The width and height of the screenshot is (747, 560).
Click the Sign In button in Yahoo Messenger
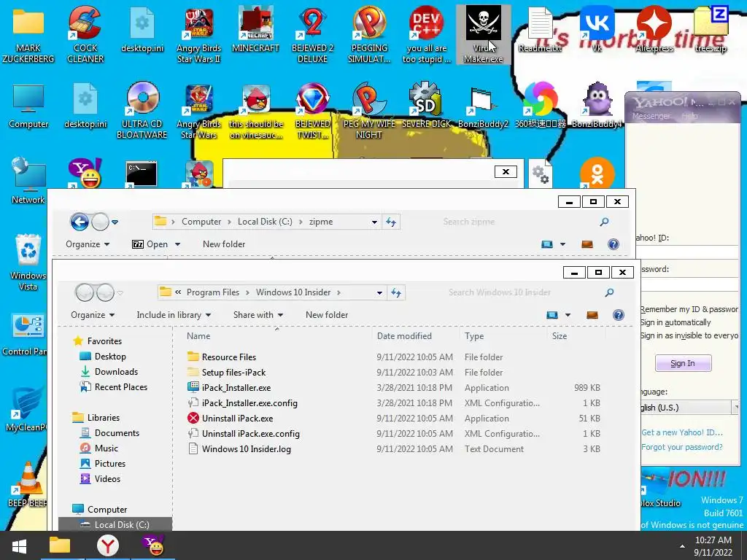[683, 363]
